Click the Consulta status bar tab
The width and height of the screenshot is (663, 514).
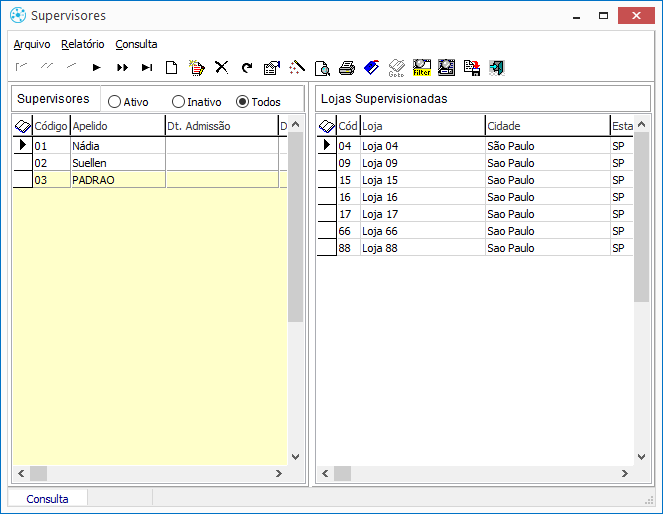(47, 499)
